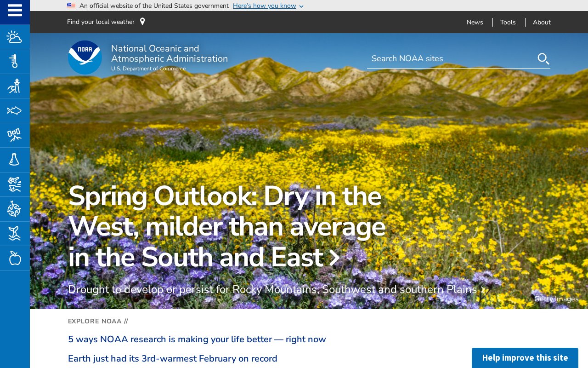Screen dimensions: 588x368
Task: Open the Education apple sidebar icon
Action: click(x=15, y=258)
